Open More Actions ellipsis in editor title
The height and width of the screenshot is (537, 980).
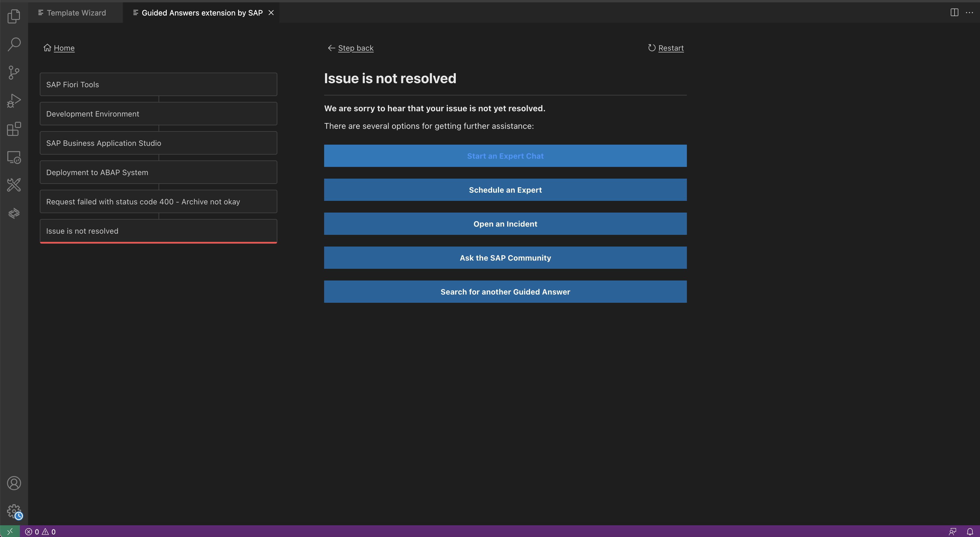point(969,13)
